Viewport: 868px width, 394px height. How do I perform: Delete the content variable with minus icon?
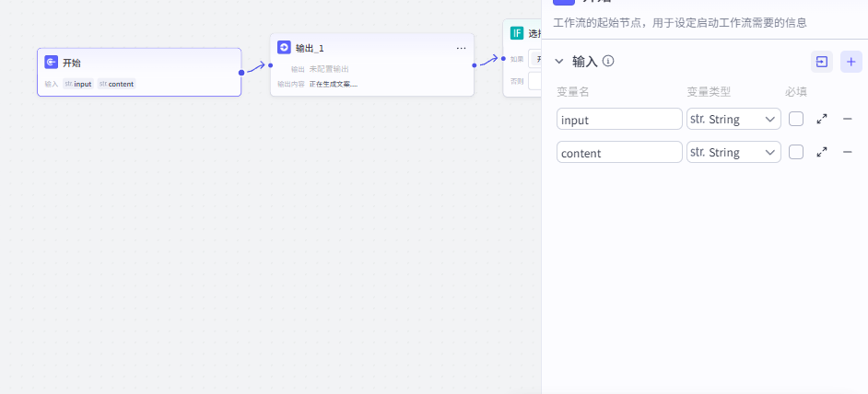click(x=848, y=152)
